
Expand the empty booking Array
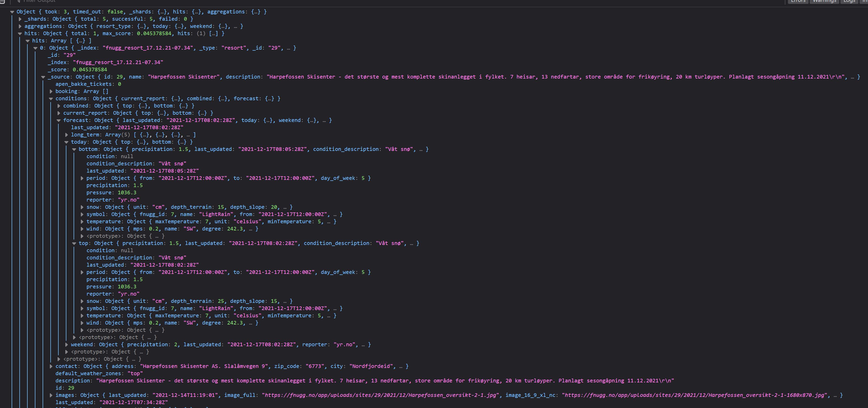pyautogui.click(x=51, y=91)
